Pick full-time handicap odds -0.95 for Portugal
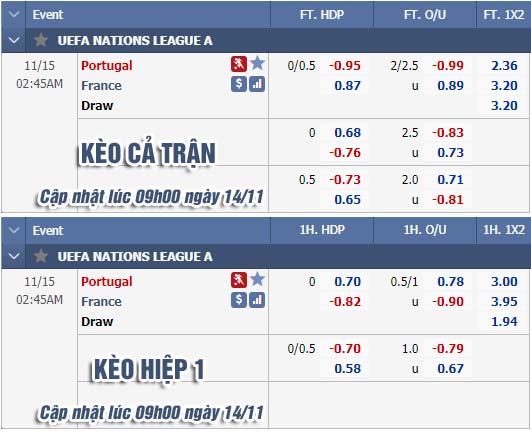The height and width of the screenshot is (433, 531). pyautogui.click(x=345, y=65)
